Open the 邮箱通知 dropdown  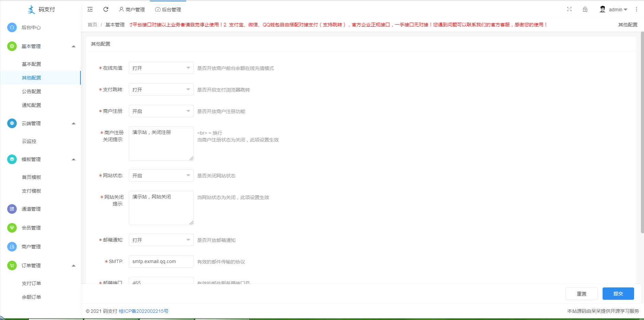click(x=161, y=240)
